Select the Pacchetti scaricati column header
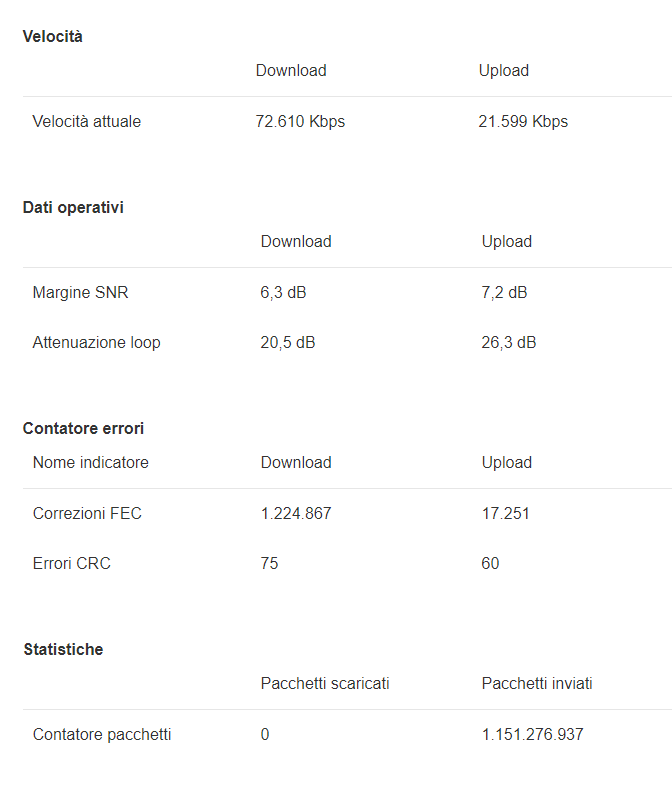672x800 pixels. coord(325,684)
